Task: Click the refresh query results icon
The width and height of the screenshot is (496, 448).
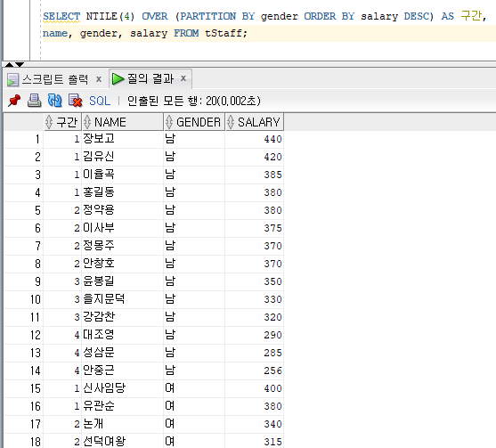Action: [x=54, y=101]
